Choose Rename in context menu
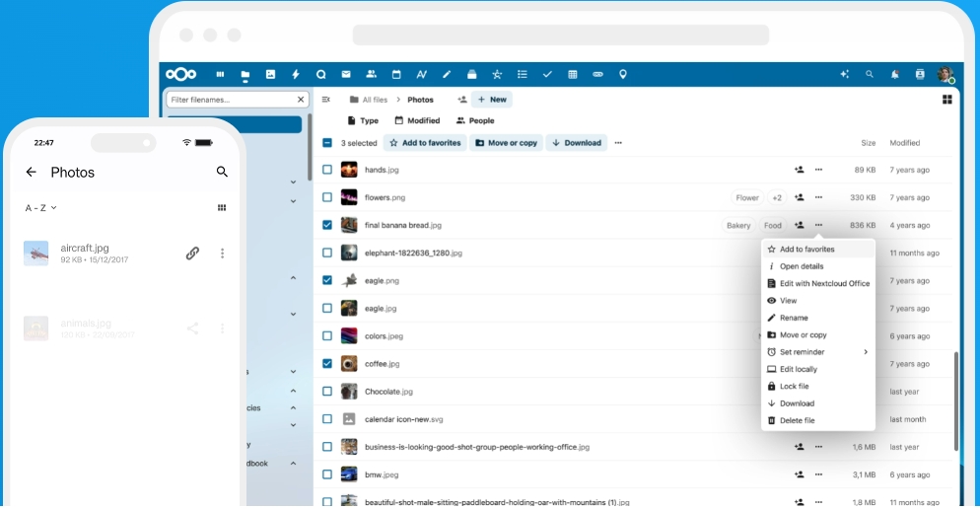This screenshot has width=980, height=509. [x=818, y=318]
